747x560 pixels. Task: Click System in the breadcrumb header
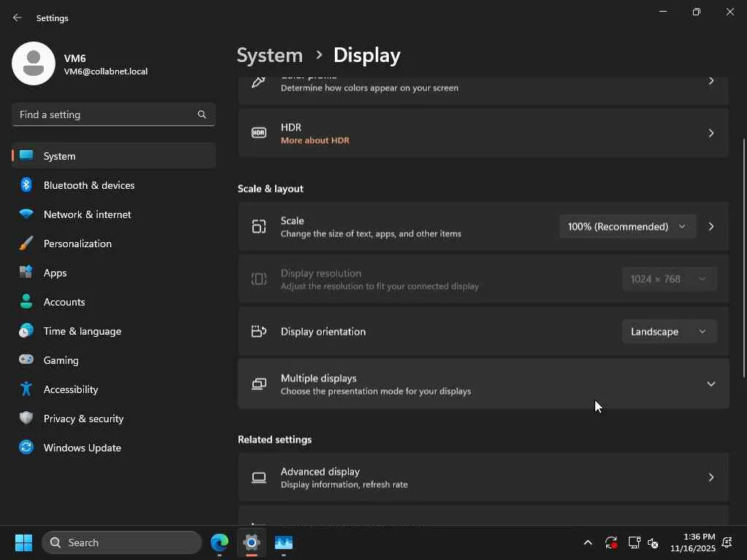tap(269, 55)
